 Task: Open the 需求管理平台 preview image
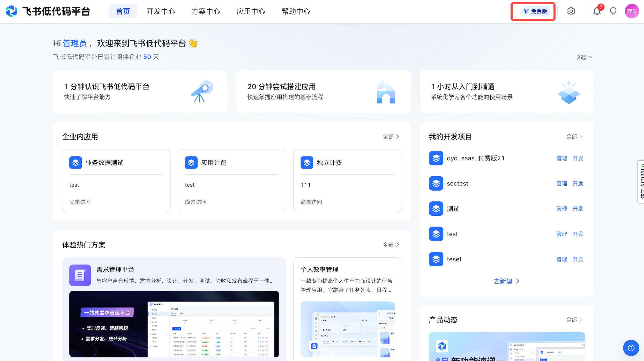coord(174,324)
